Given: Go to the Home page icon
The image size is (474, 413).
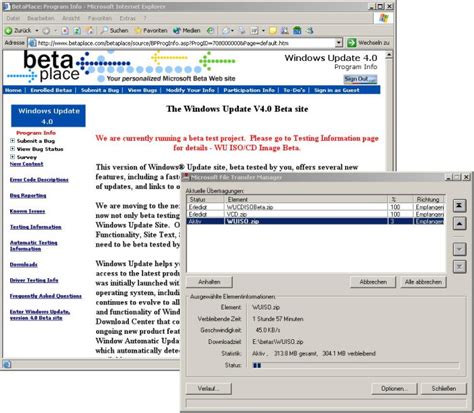Looking at the screenshot, I should point(90,31).
